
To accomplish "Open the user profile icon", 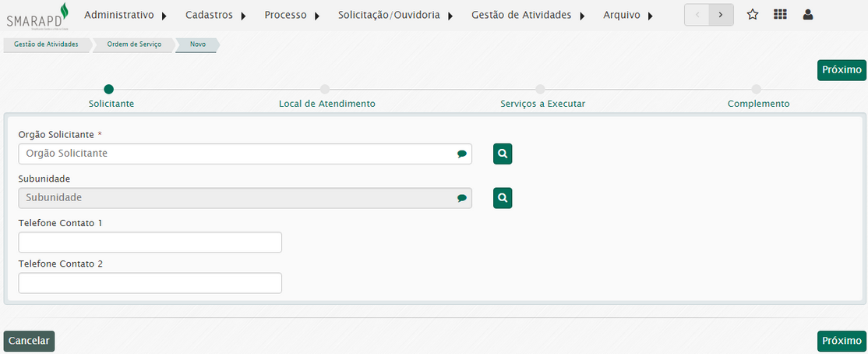I will 808,15.
